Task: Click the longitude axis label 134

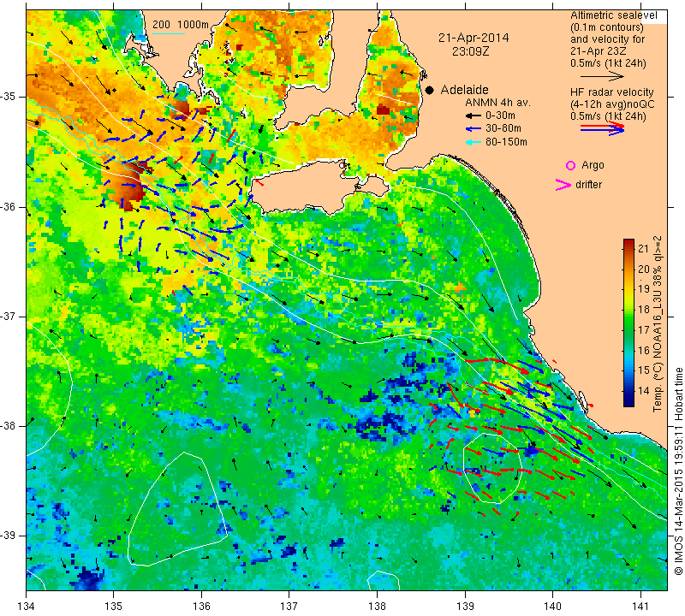Action: 27,606
